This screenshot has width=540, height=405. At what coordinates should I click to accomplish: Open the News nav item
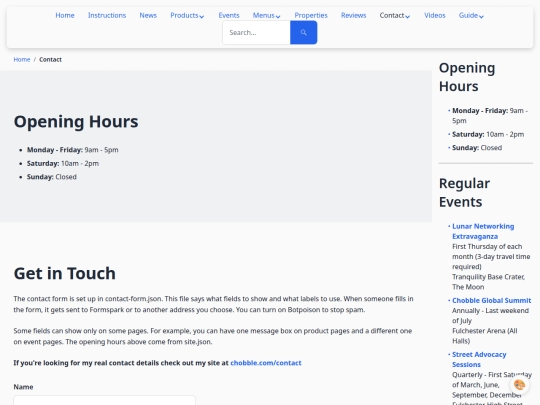click(x=148, y=15)
